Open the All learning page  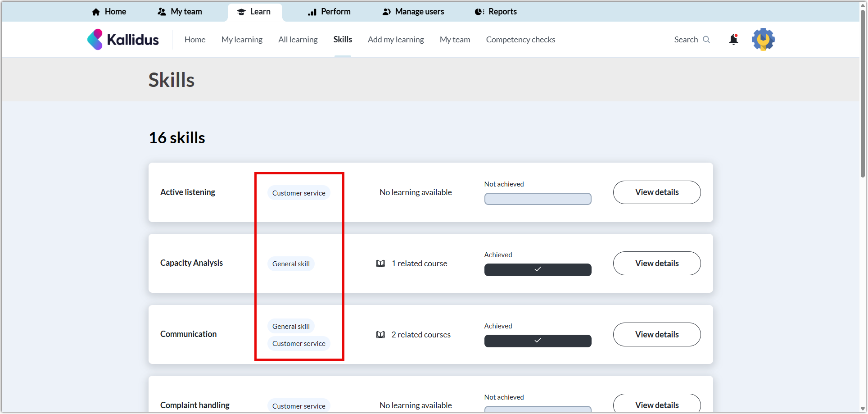[298, 40]
